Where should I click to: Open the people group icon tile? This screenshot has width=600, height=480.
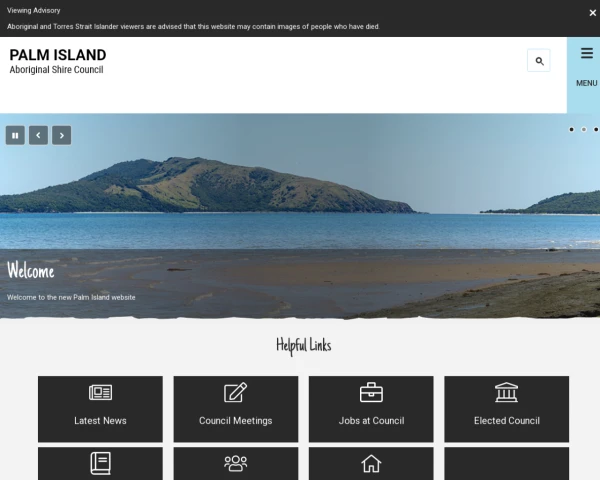coord(235,463)
